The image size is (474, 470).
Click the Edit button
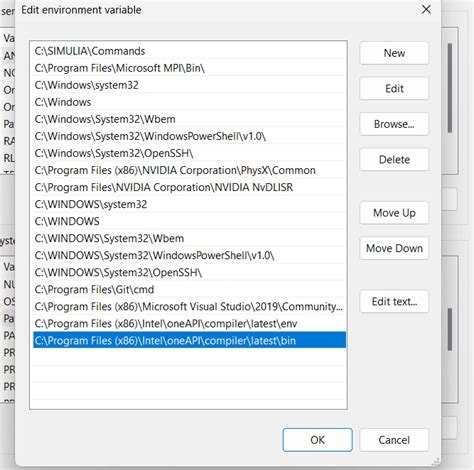(x=394, y=88)
